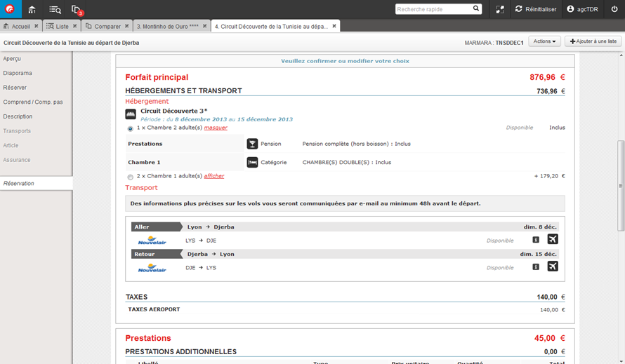This screenshot has height=364, width=625.
Task: Click airplane icon on Retour flight row
Action: pyautogui.click(x=553, y=267)
